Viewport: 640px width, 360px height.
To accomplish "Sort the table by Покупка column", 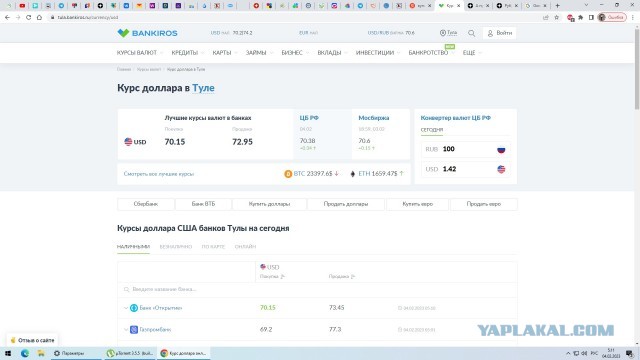I will 272,277.
